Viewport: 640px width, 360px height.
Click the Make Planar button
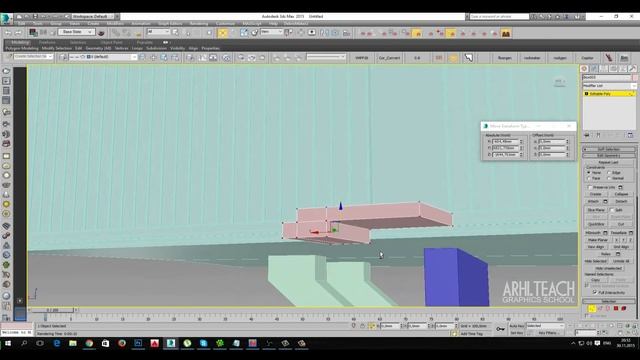(598, 240)
